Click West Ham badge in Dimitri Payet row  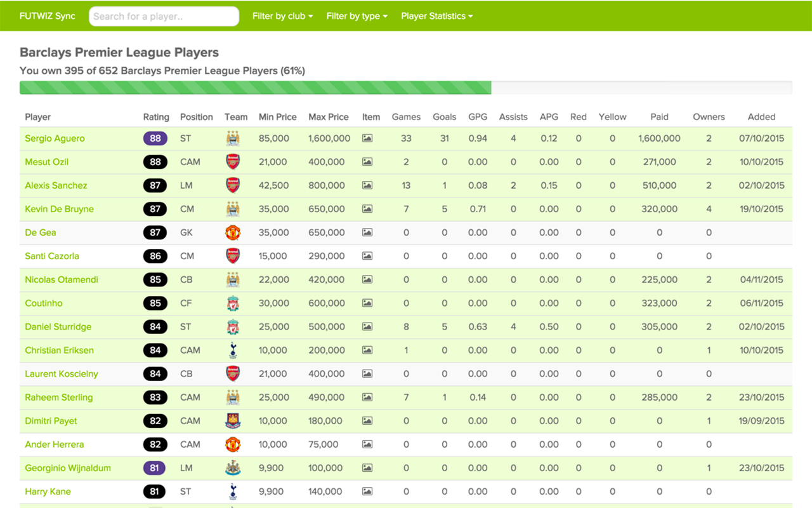pyautogui.click(x=233, y=420)
